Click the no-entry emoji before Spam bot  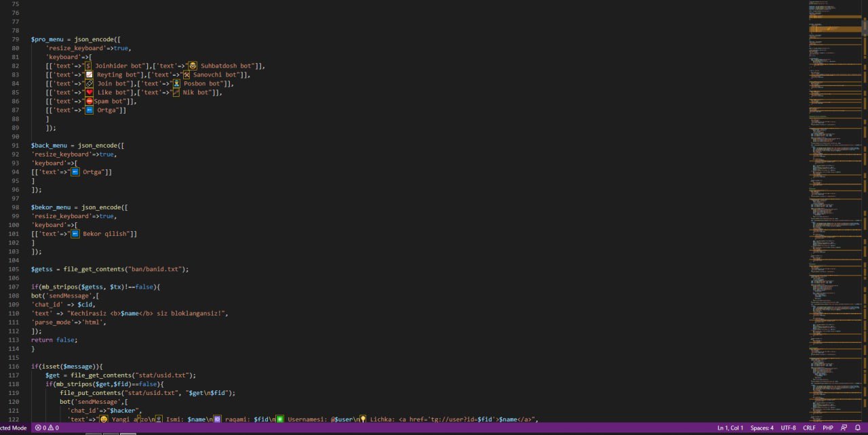[x=90, y=101]
